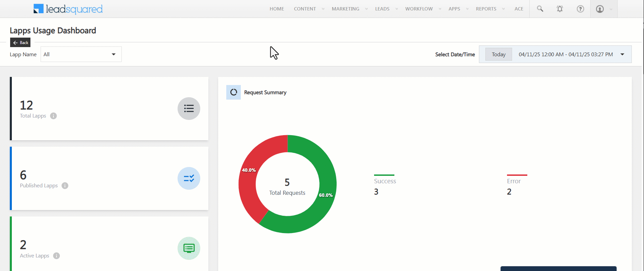Expand the Marketing menu

tap(345, 9)
